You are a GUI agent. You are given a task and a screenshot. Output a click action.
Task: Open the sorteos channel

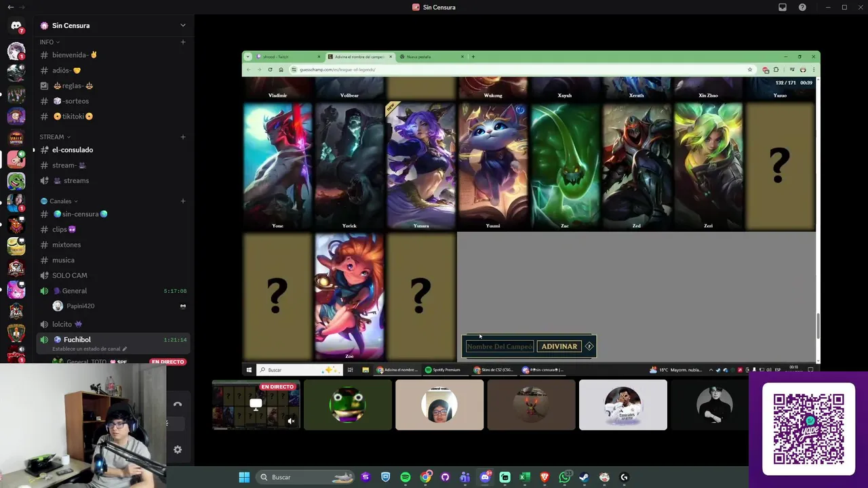[112, 101]
